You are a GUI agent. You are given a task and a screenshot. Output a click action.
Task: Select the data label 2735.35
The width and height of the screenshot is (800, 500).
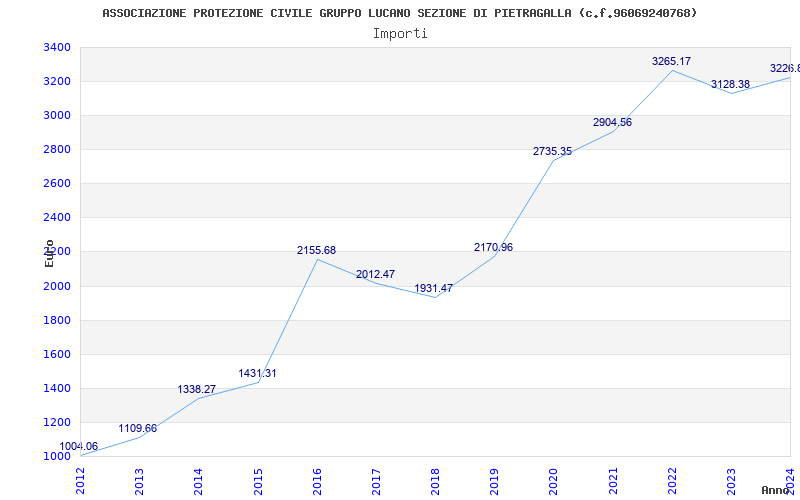click(553, 152)
